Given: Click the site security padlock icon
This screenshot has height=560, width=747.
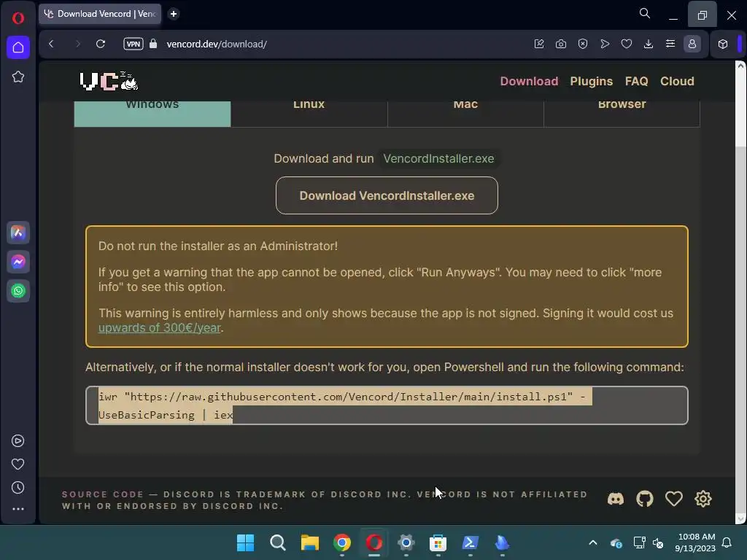Looking at the screenshot, I should 153,44.
